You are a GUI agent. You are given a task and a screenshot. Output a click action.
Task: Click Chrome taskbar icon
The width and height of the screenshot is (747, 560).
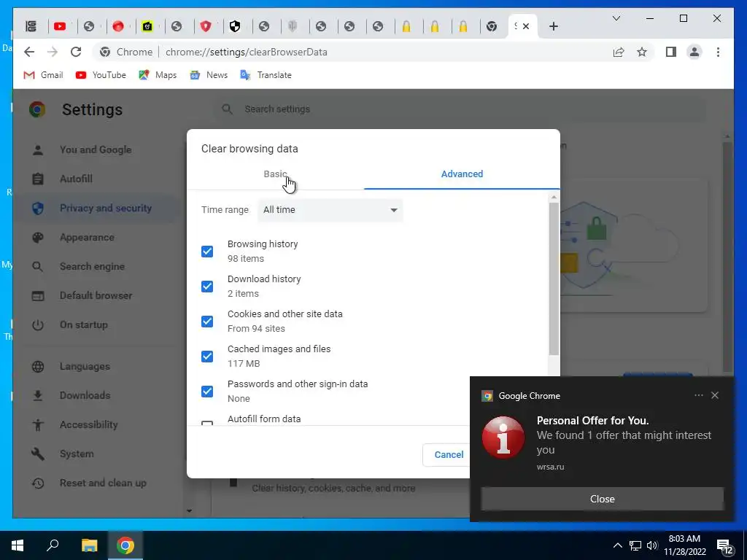click(x=125, y=545)
